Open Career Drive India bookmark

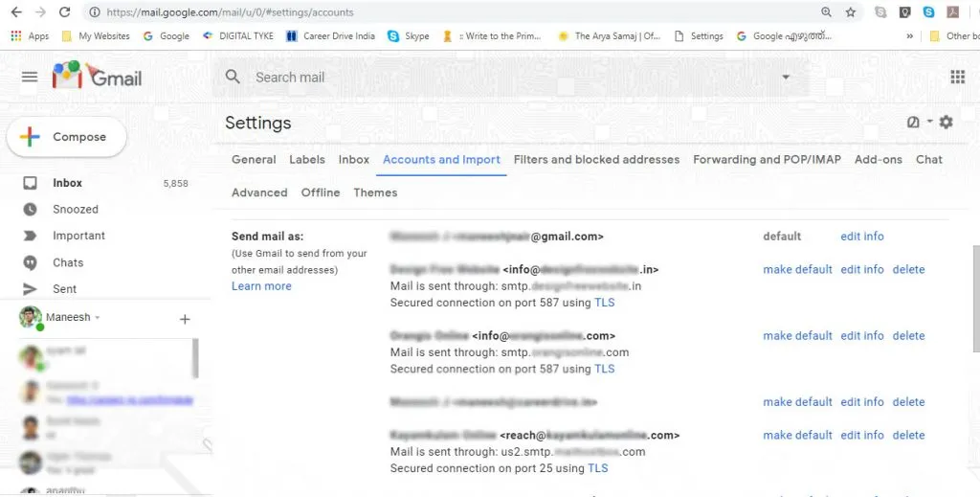coord(330,36)
